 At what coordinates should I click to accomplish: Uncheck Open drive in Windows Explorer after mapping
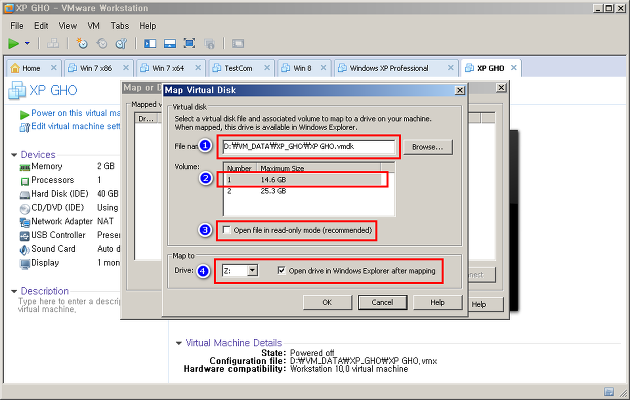[x=281, y=271]
